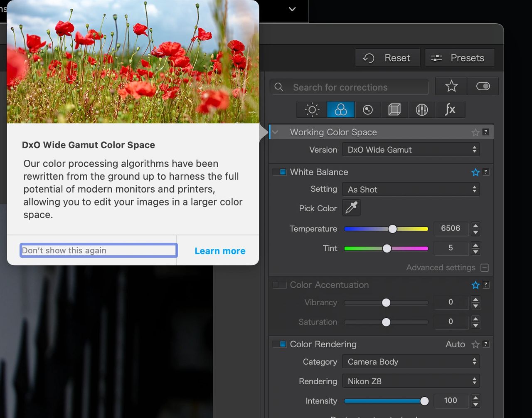
Task: Open the White Balance Setting dropdown
Action: tap(411, 190)
